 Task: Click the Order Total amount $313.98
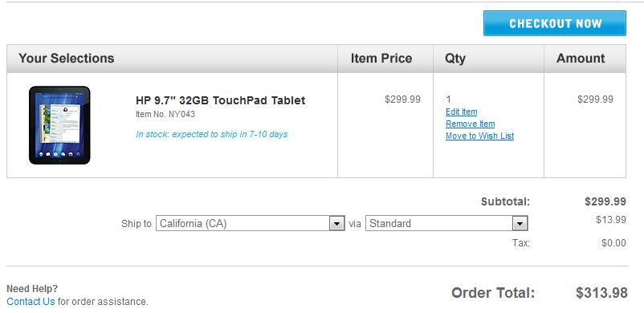[x=601, y=293]
